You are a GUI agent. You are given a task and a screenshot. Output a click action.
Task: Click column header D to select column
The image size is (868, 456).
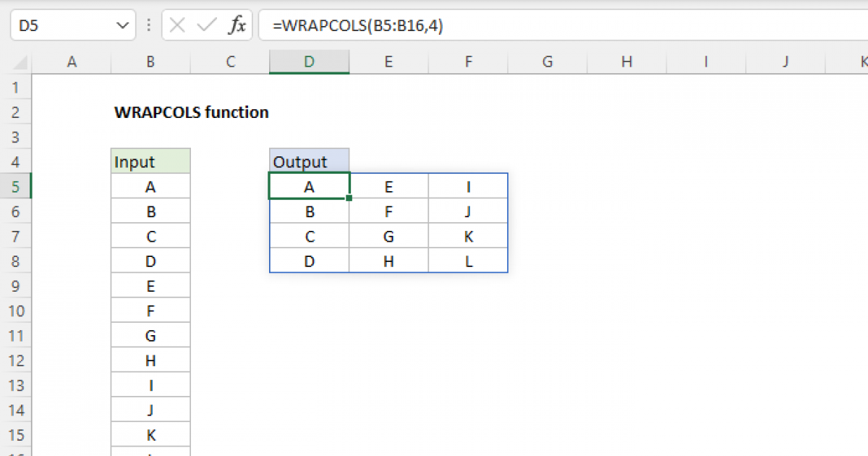pos(309,62)
